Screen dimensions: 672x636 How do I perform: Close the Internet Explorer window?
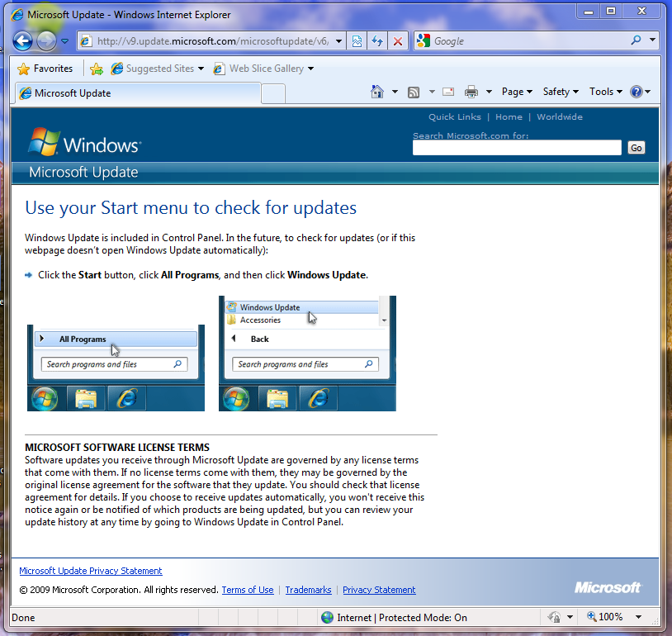tap(641, 12)
